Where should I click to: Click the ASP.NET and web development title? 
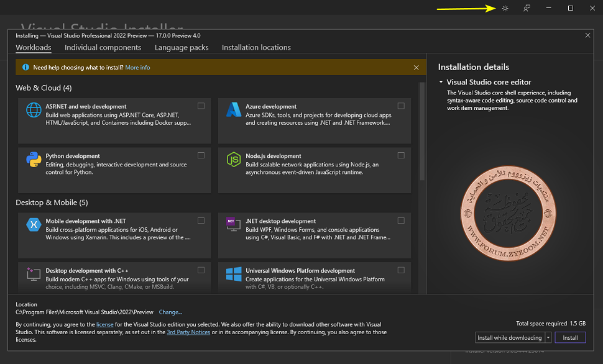point(86,106)
